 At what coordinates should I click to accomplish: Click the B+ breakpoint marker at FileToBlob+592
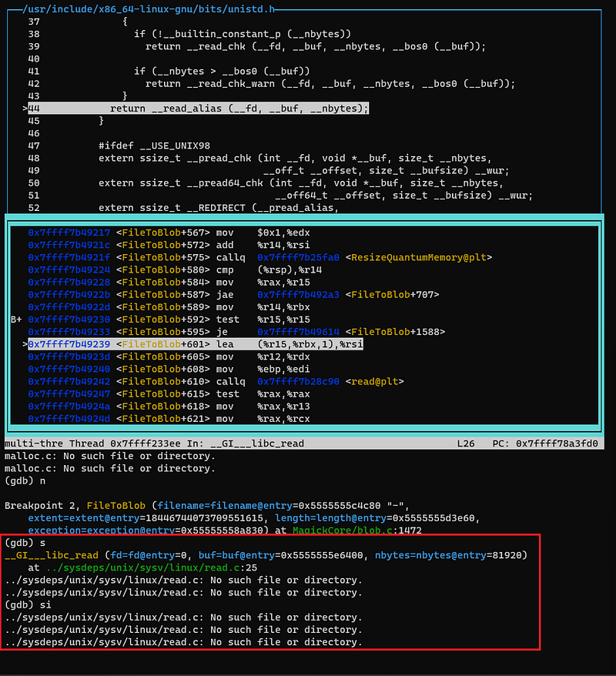coord(16,320)
